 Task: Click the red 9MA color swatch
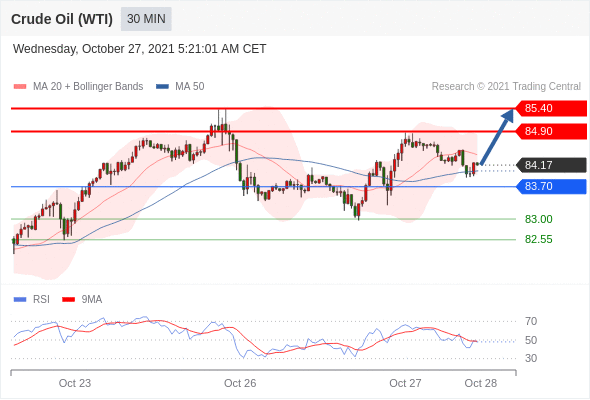coord(68,300)
